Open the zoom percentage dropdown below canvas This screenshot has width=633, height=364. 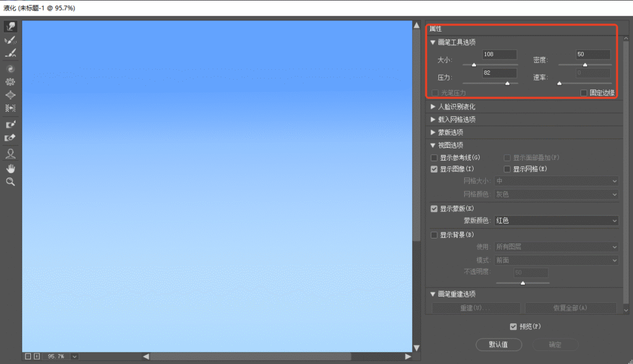tap(74, 357)
